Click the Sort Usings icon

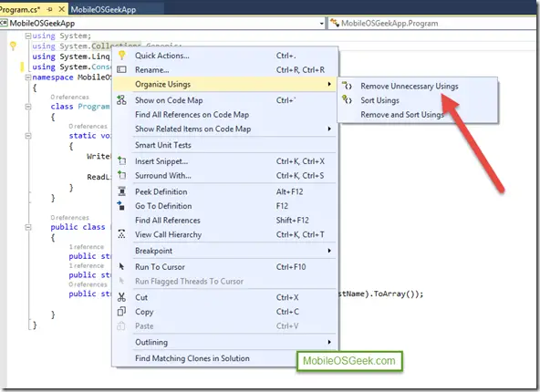tap(347, 99)
